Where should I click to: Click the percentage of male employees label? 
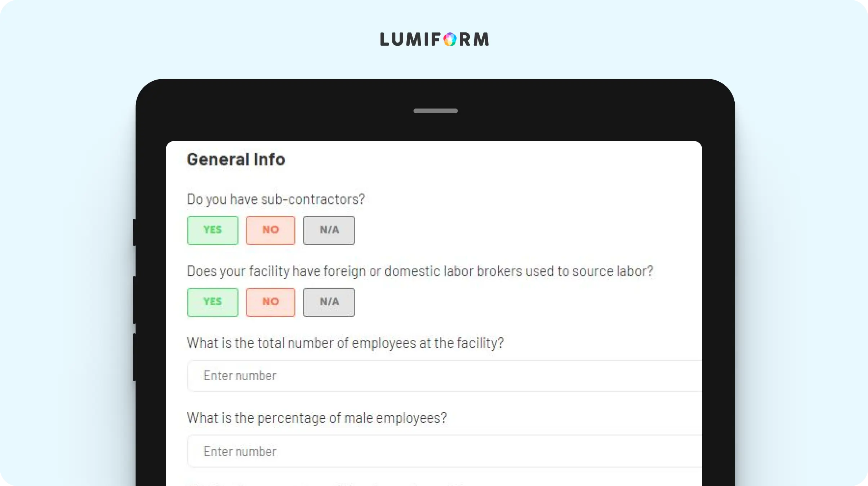pyautogui.click(x=317, y=418)
